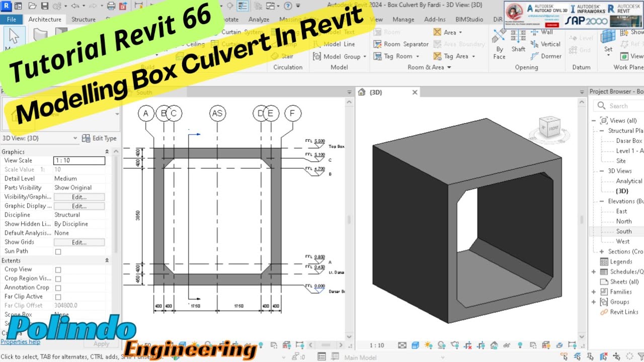Select North elevation in Project Browser
644x362 pixels.
coord(624,221)
